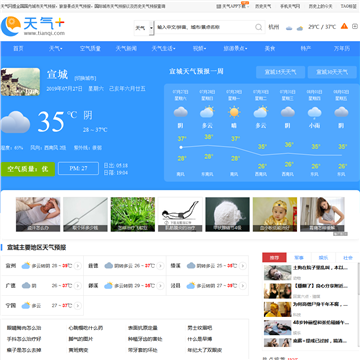
Task: Open the sleeping man ad thumbnail
Action: (x=38, y=214)
